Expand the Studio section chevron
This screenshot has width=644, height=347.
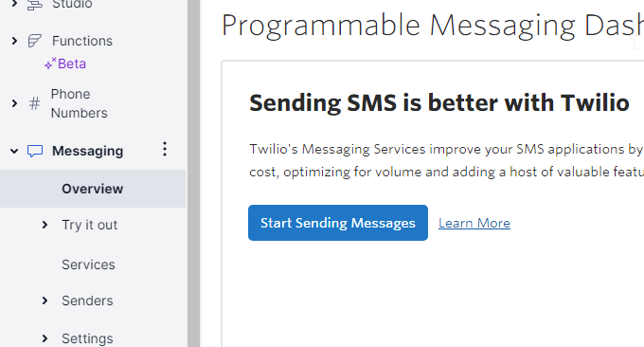click(x=14, y=4)
